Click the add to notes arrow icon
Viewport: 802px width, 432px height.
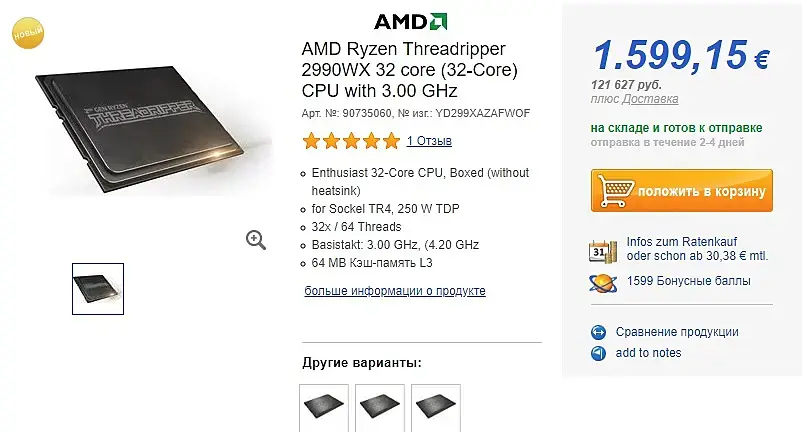tap(598, 353)
